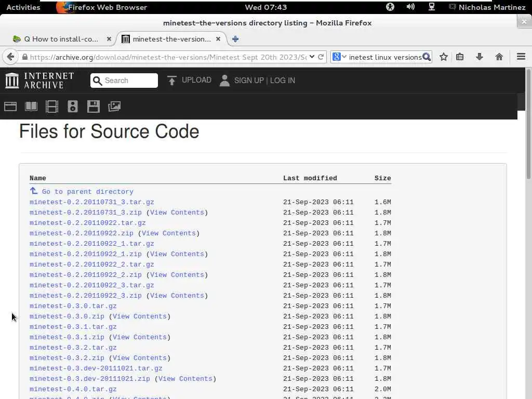
Task: Click the 'Size' column header
Action: 382,178
